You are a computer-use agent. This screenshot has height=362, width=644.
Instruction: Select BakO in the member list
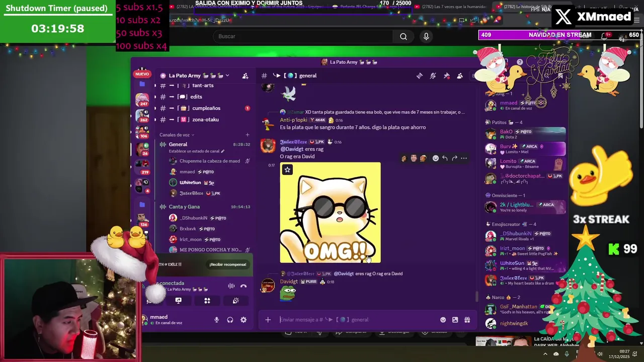click(525, 134)
